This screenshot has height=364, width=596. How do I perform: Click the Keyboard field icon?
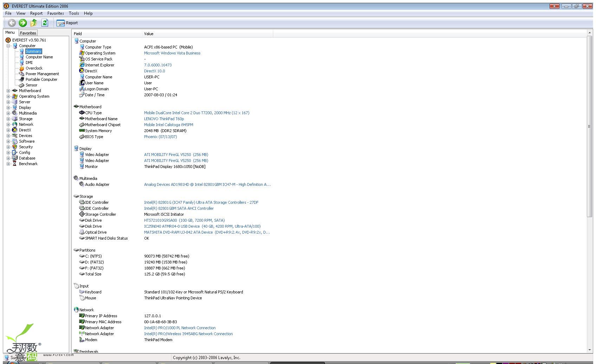point(82,292)
